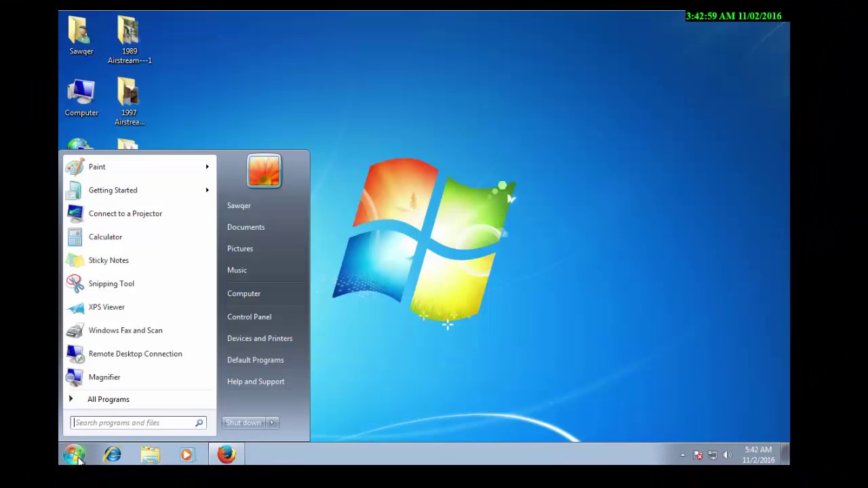Launch the Magnifier icon
Viewport: 868px width, 488px height.
click(x=75, y=378)
